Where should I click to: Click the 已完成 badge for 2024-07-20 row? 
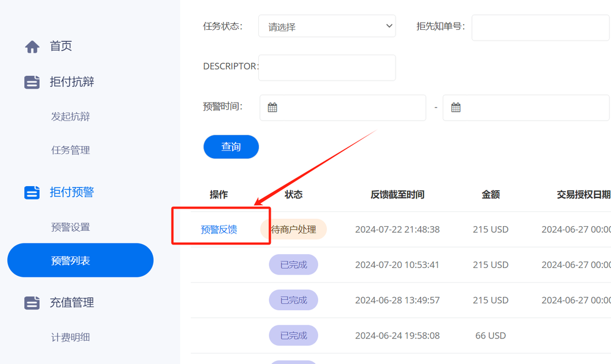pos(294,264)
